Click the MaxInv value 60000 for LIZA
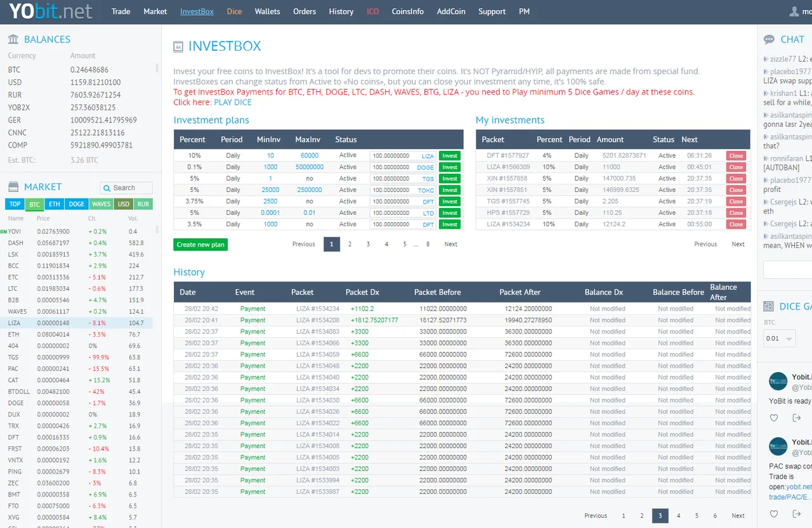Image resolution: width=812 pixels, height=528 pixels. point(310,156)
